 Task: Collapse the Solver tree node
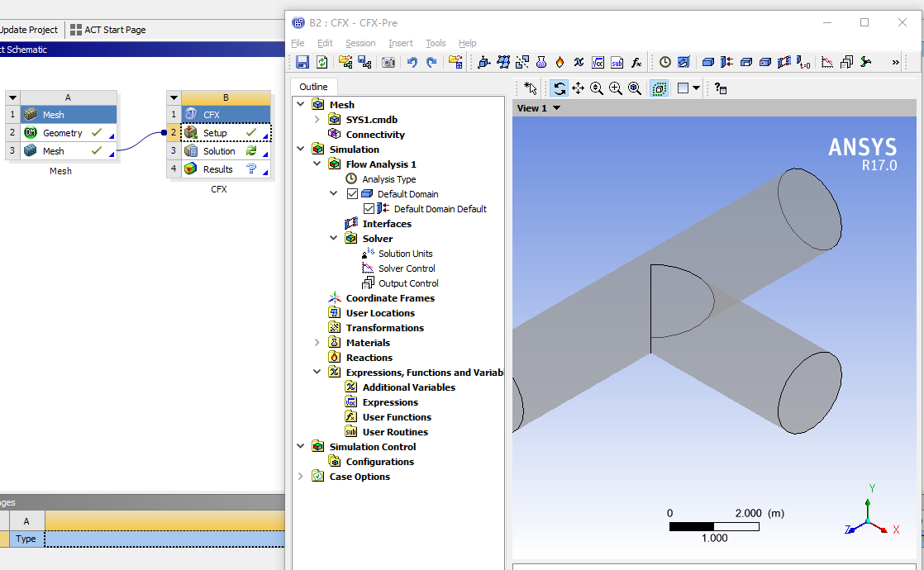point(334,238)
